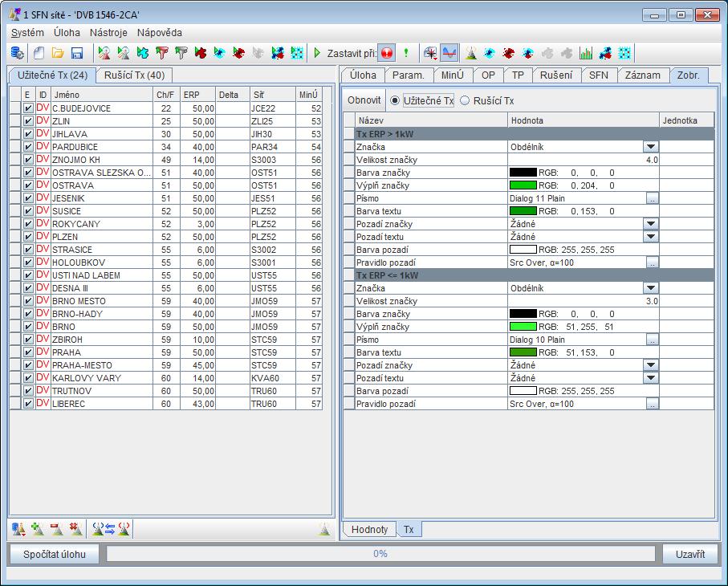Image resolution: width=728 pixels, height=586 pixels.
Task: Uncheck the C.BUDEJOVICE enable checkbox
Action: (x=28, y=108)
